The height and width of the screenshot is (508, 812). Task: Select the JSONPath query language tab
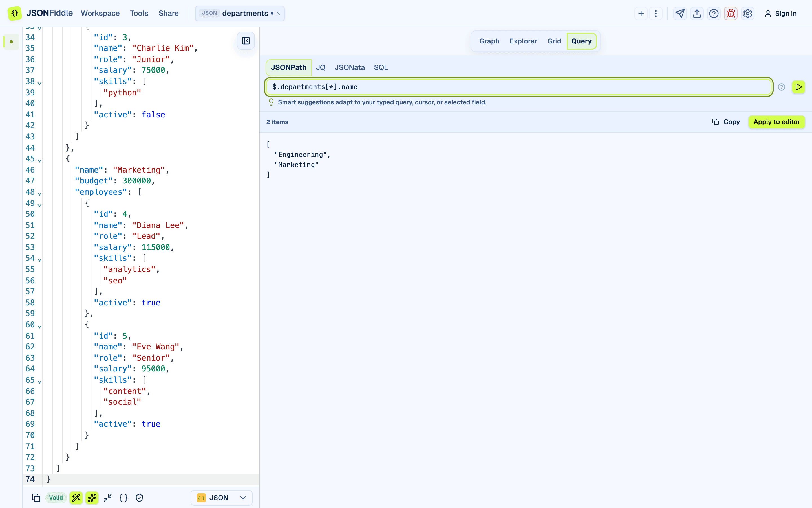288,67
